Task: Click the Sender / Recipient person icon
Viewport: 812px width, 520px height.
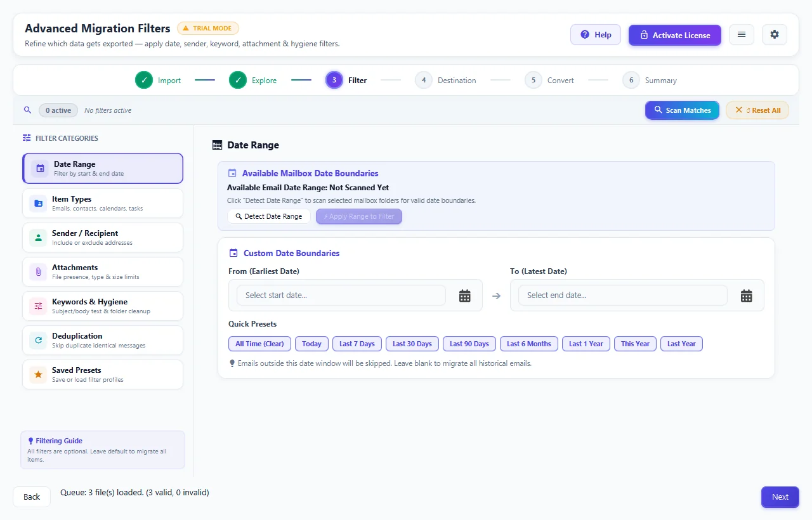Action: pyautogui.click(x=39, y=238)
